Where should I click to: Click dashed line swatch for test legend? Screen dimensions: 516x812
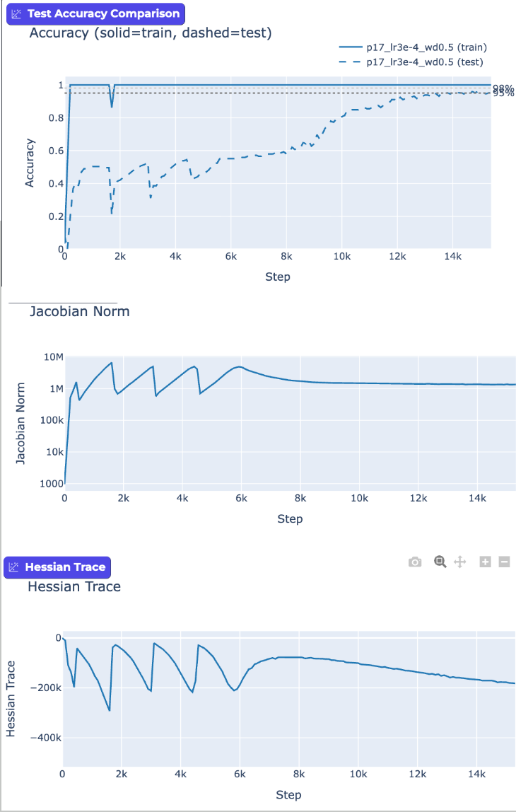[x=350, y=62]
